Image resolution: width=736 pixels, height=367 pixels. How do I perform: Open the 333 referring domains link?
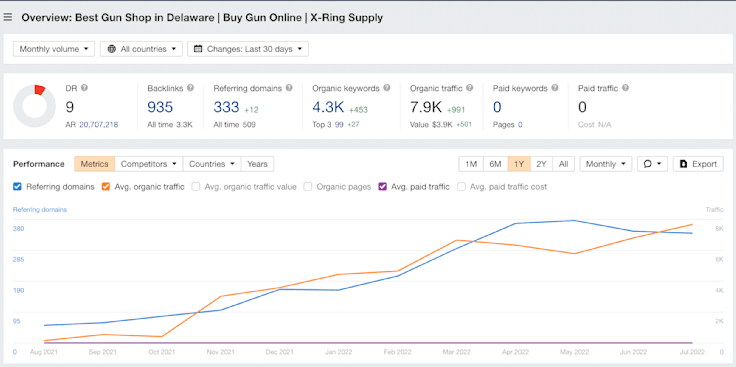pyautogui.click(x=226, y=107)
